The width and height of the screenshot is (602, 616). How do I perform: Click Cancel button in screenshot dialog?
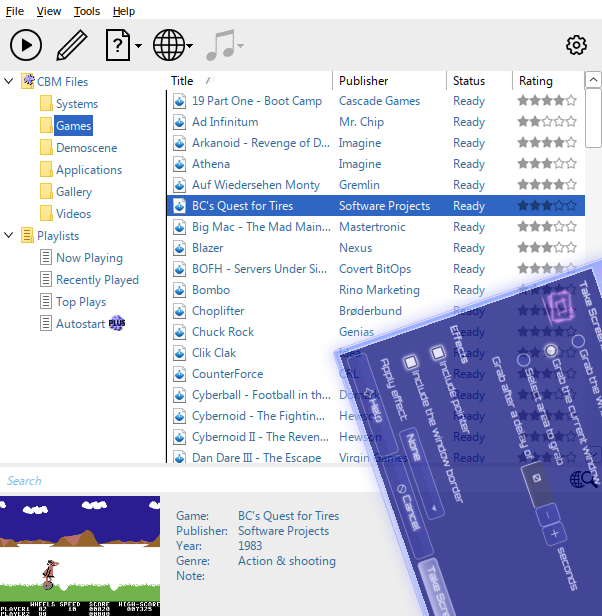coord(407,507)
